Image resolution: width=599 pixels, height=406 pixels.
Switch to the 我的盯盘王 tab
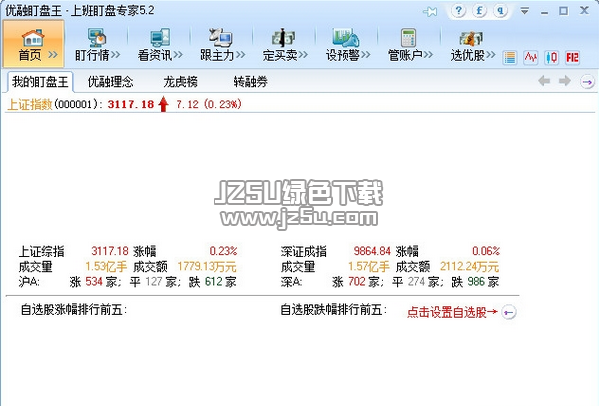coord(40,82)
